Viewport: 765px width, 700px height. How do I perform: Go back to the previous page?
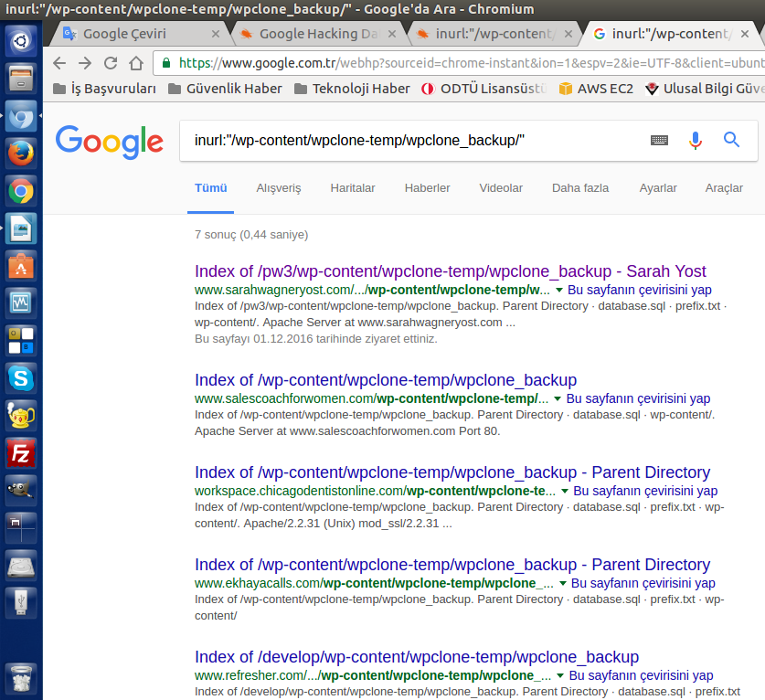click(x=59, y=63)
